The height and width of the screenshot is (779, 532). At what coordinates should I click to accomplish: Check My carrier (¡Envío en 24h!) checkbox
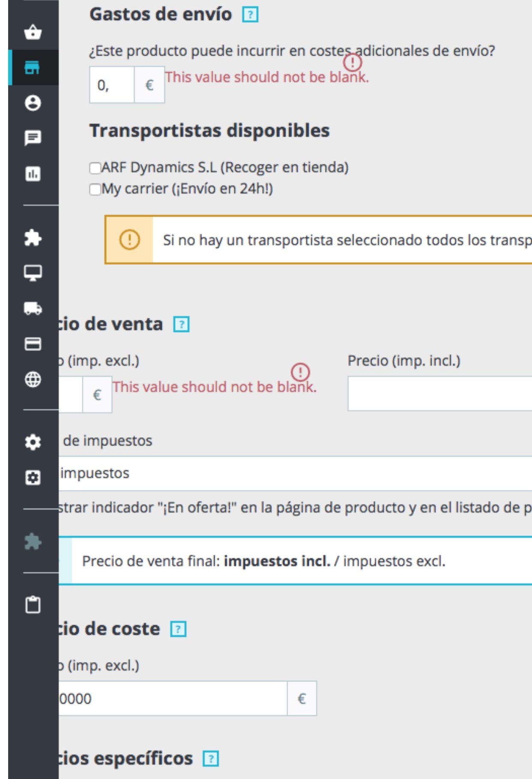pyautogui.click(x=95, y=189)
